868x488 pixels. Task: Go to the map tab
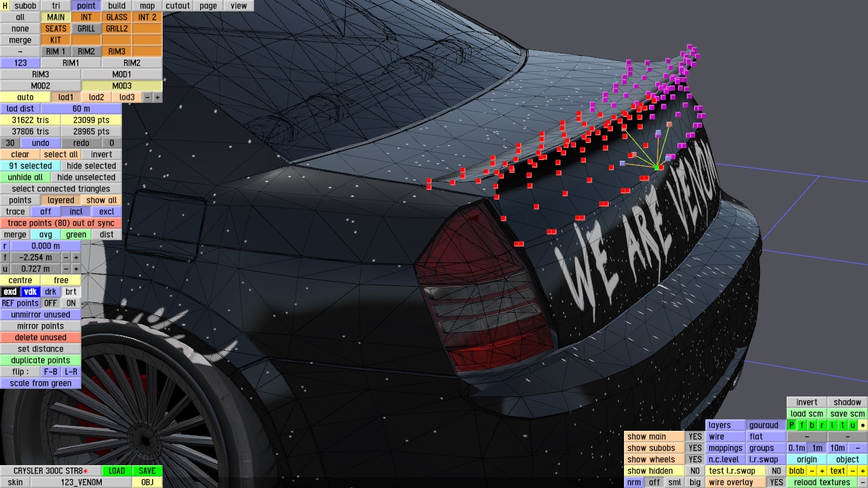(147, 6)
